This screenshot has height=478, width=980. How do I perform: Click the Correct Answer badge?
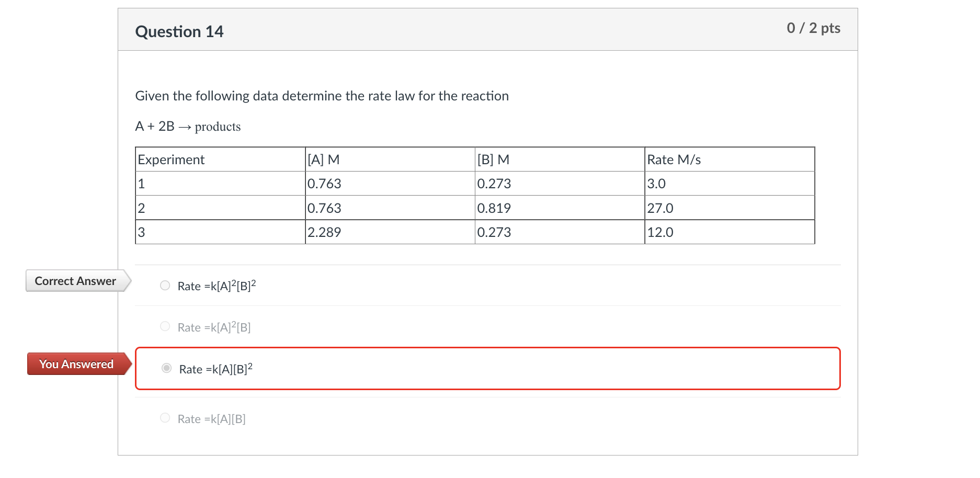point(75,281)
